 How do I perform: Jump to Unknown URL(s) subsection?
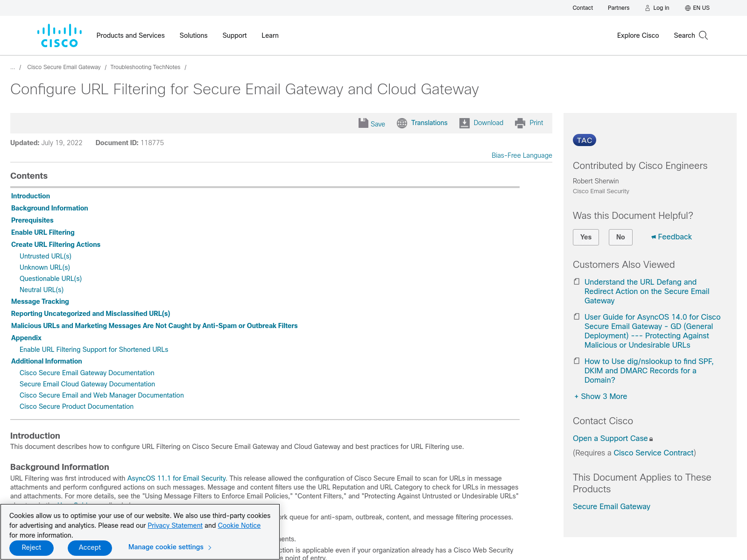click(x=45, y=267)
